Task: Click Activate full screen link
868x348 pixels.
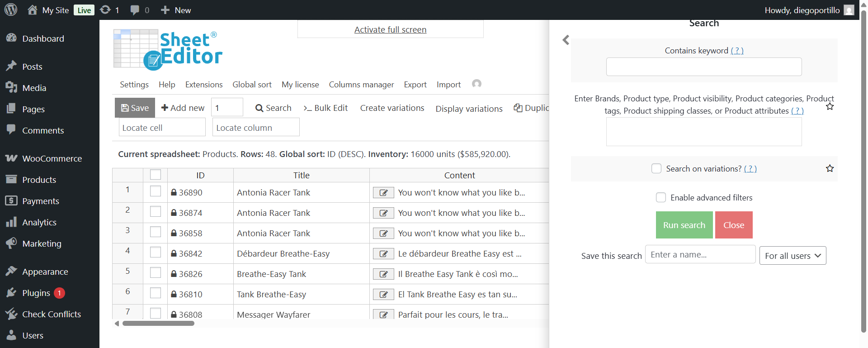Action: (x=390, y=30)
